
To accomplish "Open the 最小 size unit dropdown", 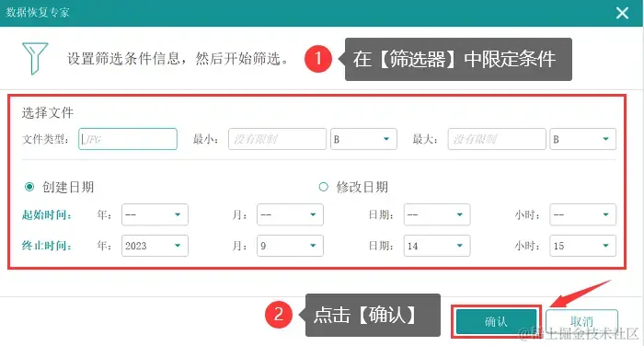I will (363, 139).
